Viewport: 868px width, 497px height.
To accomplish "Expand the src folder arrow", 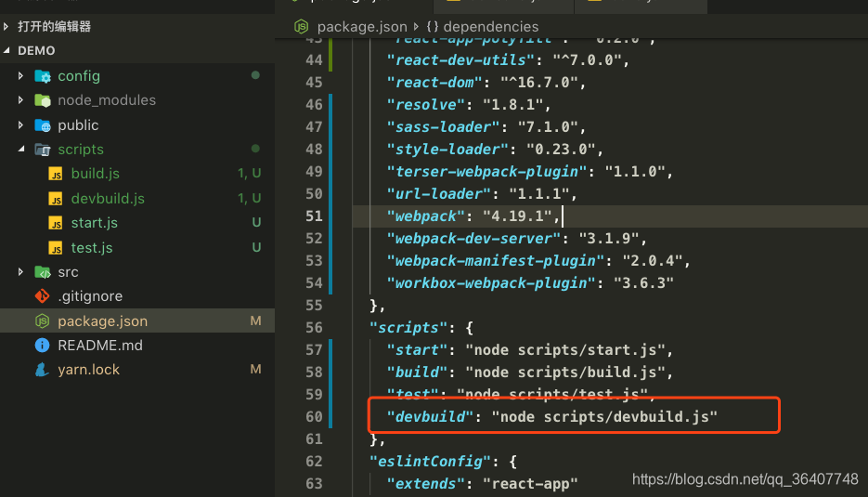I will 20,272.
